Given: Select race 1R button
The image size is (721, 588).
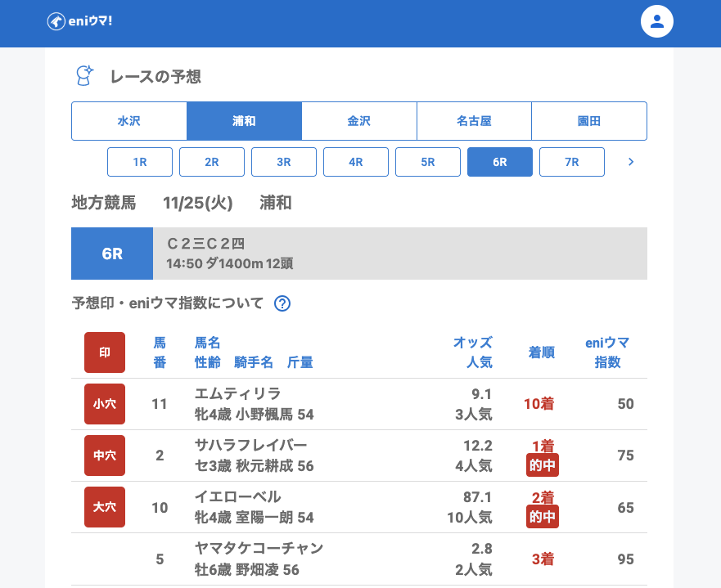Looking at the screenshot, I should pos(140,162).
